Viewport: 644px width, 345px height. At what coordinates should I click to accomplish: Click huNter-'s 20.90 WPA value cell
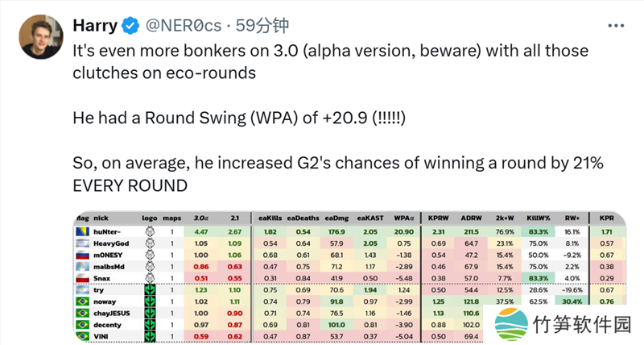(404, 231)
